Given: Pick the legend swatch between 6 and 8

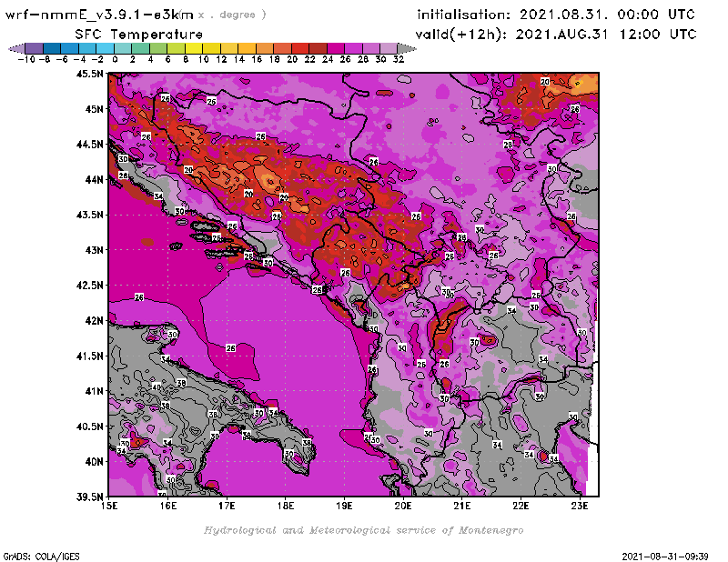Looking at the screenshot, I should click(176, 48).
